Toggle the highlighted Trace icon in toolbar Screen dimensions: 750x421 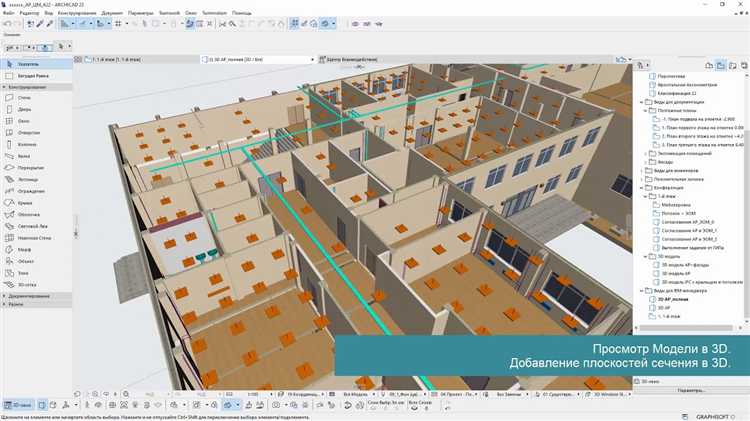click(190, 23)
